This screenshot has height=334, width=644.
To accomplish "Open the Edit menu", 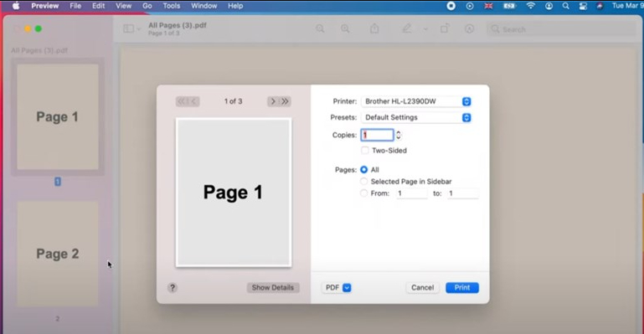I will [x=98, y=6].
